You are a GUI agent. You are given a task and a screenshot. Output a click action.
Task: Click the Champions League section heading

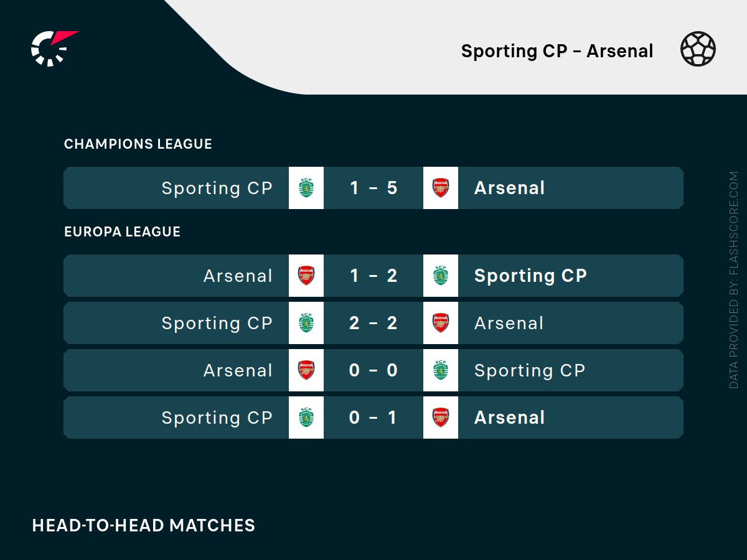pyautogui.click(x=138, y=144)
